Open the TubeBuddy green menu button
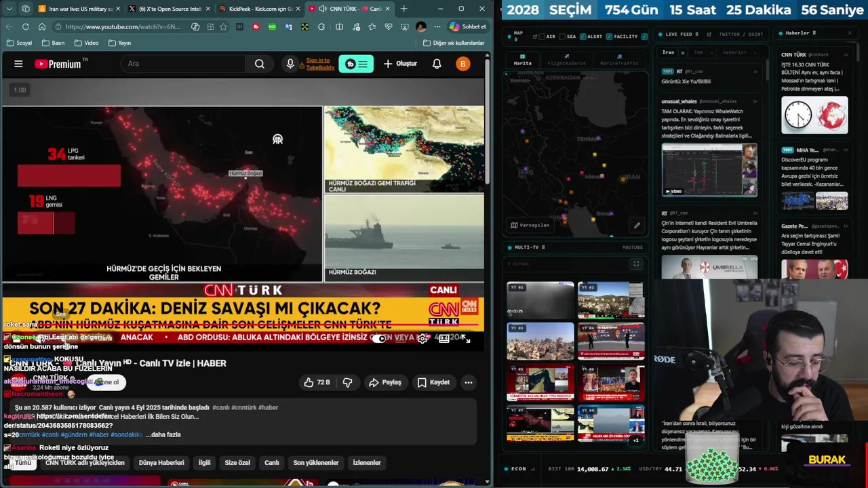This screenshot has width=868, height=488. click(x=356, y=64)
